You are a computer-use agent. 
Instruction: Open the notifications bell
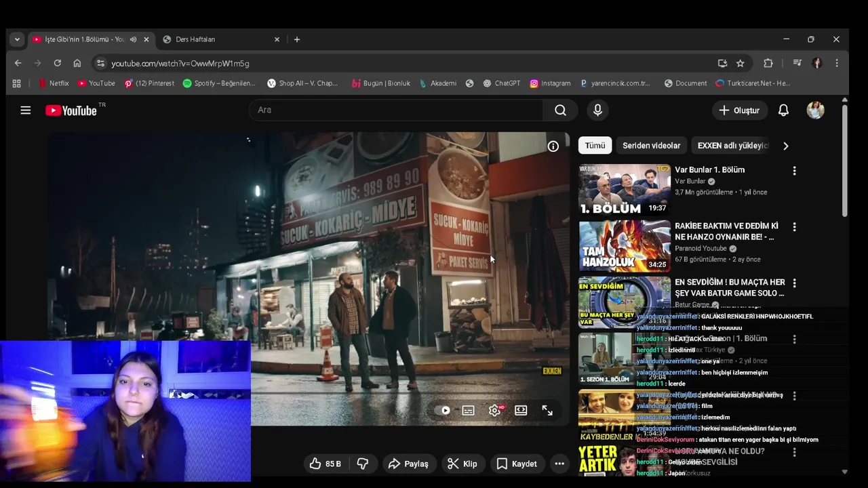[x=783, y=110]
